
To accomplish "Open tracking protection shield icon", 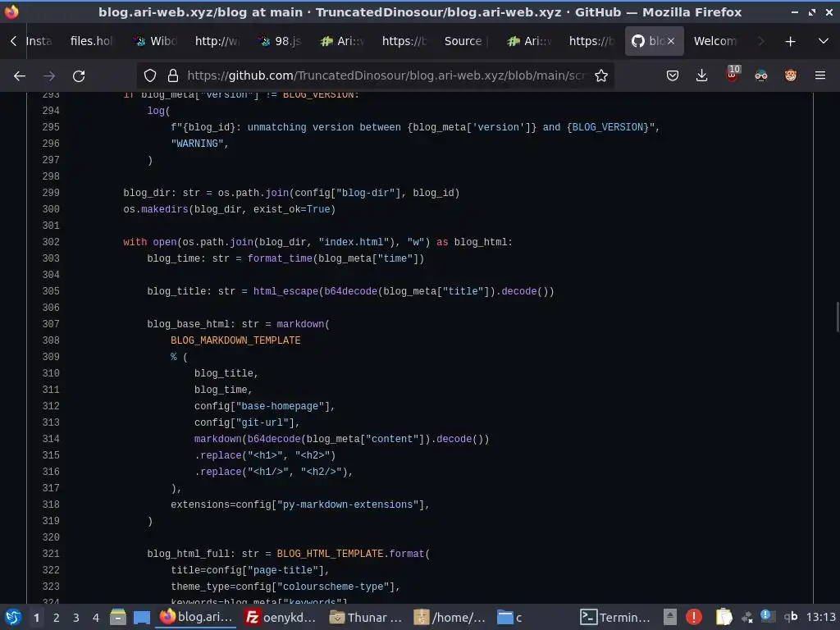I will click(150, 76).
